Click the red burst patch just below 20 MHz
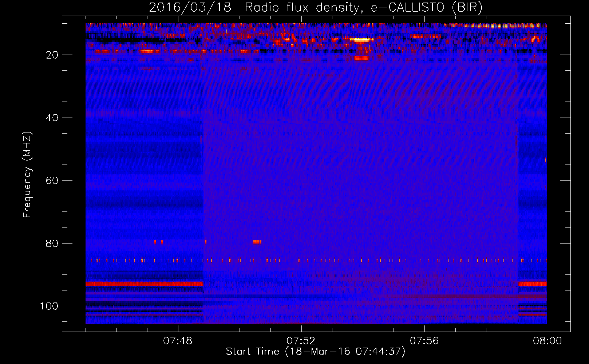589x364 pixels. point(362,58)
